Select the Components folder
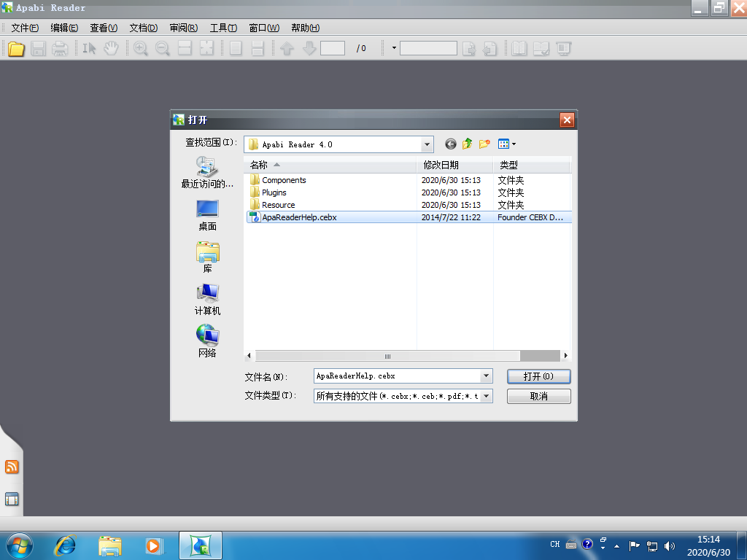This screenshot has width=747, height=560. click(x=284, y=180)
